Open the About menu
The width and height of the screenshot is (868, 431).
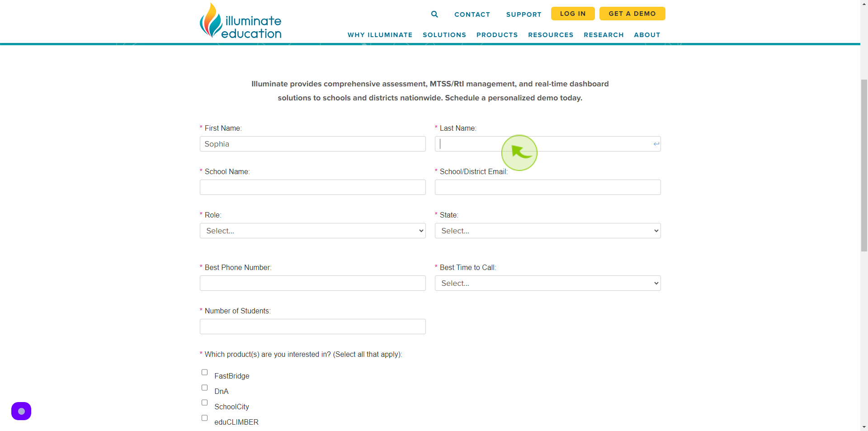pyautogui.click(x=647, y=35)
